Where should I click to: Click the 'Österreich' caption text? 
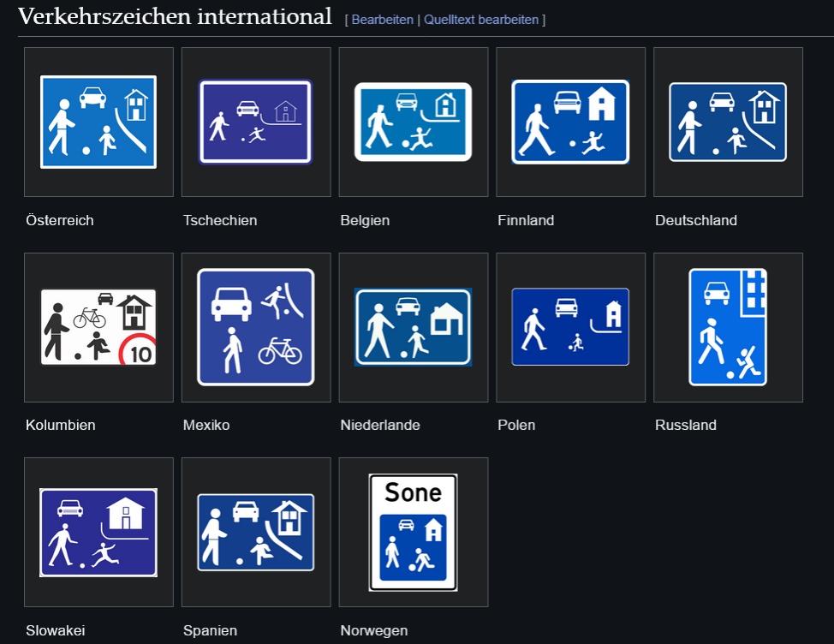pos(60,220)
